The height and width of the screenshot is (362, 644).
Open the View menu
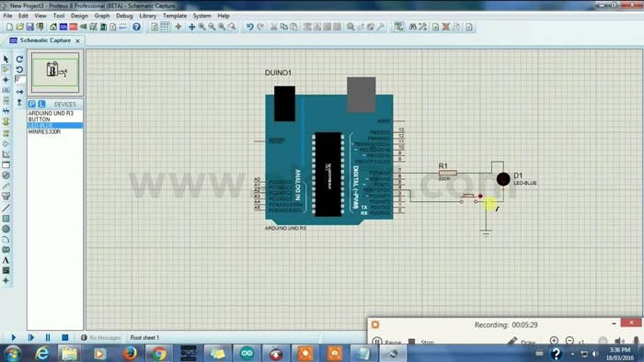tap(40, 16)
